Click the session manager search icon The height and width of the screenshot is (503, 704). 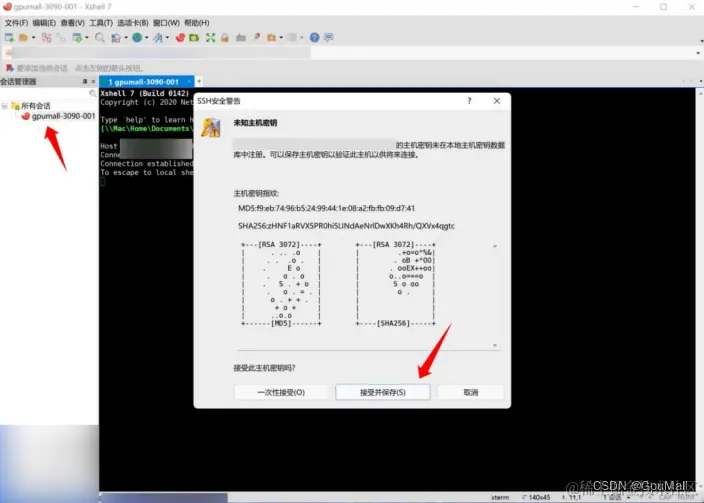(x=92, y=93)
